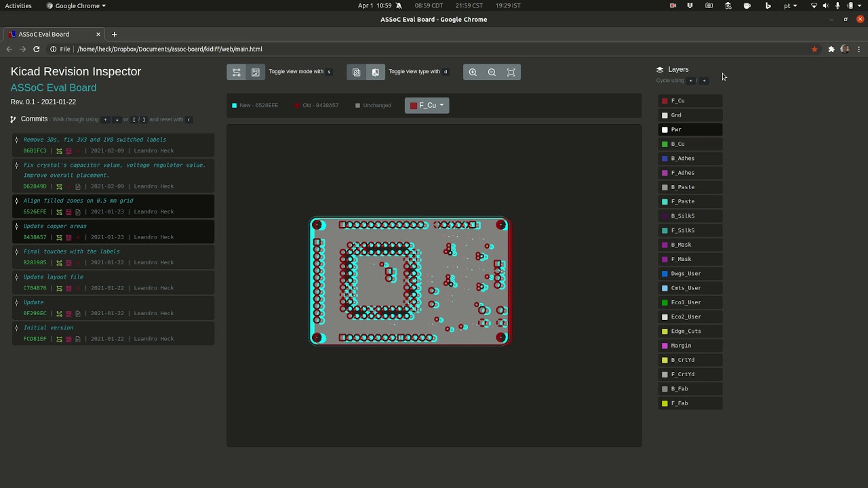Open the system status menu arrow
Image resolution: width=868 pixels, height=488 pixels.
pyautogui.click(x=860, y=5)
